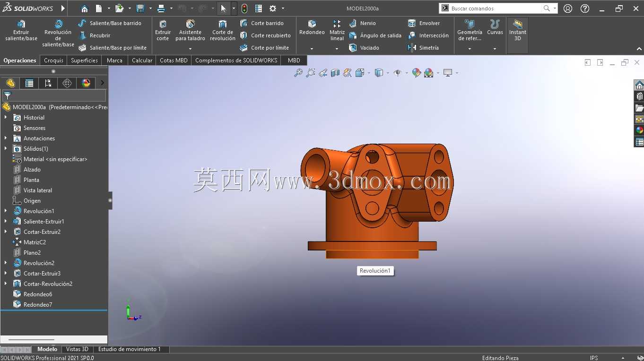644x361 pixels.
Task: Choose Corte barrido command
Action: click(261, 23)
